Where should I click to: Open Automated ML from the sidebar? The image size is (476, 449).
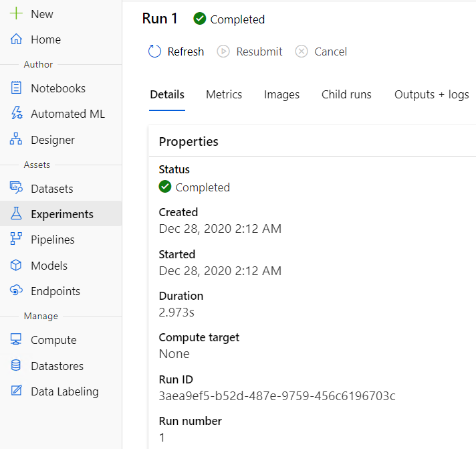tap(68, 114)
